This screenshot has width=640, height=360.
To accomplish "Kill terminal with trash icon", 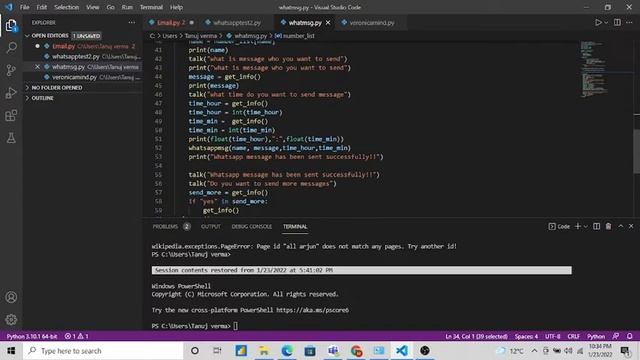I will [x=608, y=226].
